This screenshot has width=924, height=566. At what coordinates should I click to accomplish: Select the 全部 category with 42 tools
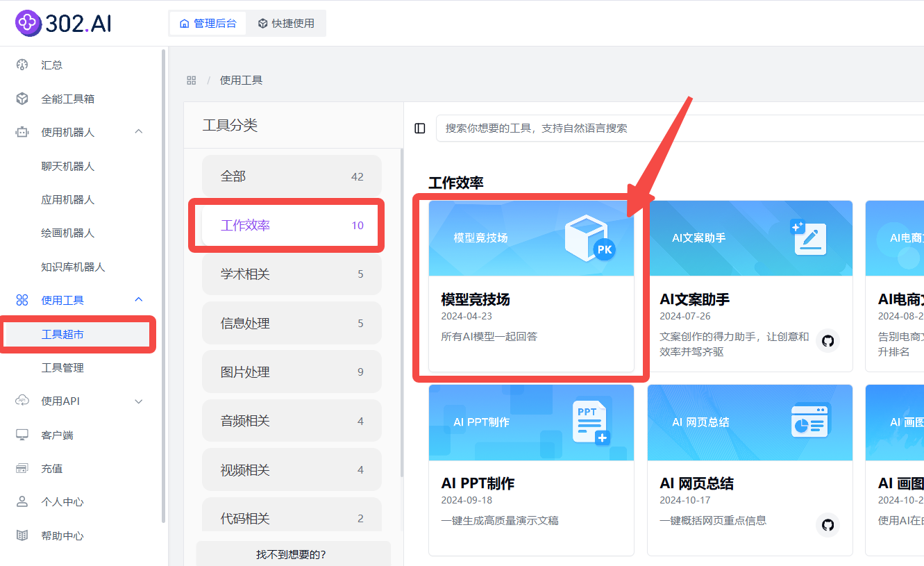pyautogui.click(x=292, y=176)
